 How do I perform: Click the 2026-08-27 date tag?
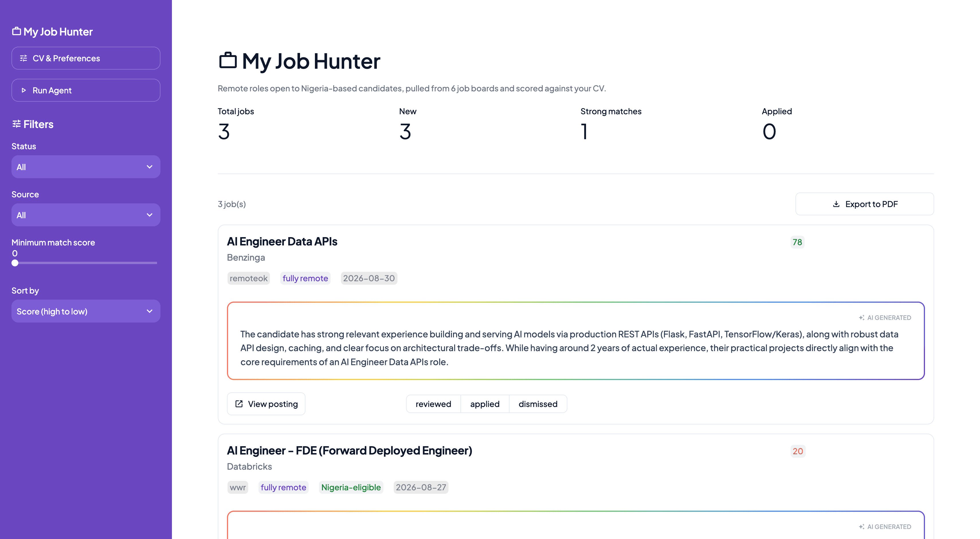point(421,487)
